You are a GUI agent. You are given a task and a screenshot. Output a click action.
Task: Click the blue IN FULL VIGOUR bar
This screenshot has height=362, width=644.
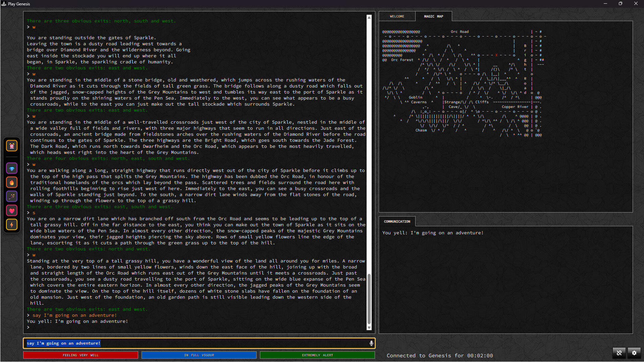pyautogui.click(x=199, y=355)
